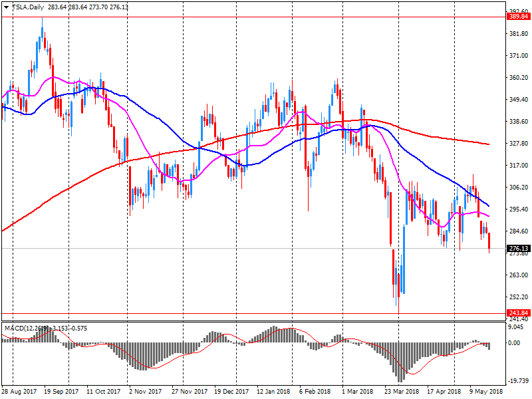Click the 6 Feb 2018 date label
This screenshot has height=399, width=532.
[x=315, y=391]
